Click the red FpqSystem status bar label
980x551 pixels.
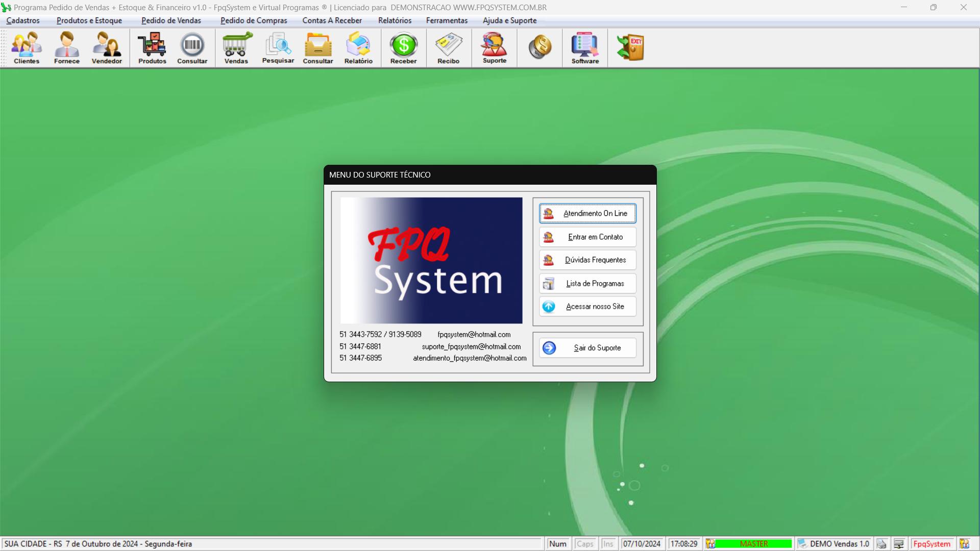coord(932,544)
